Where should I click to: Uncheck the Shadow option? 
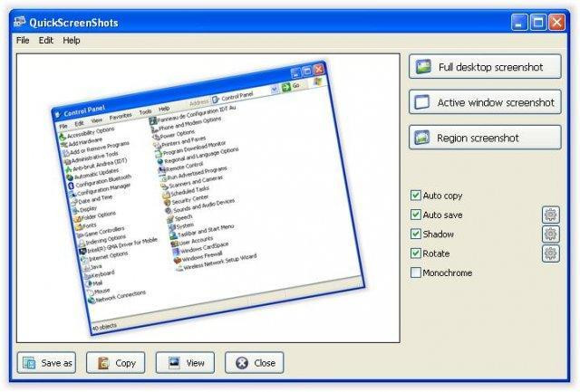[416, 234]
